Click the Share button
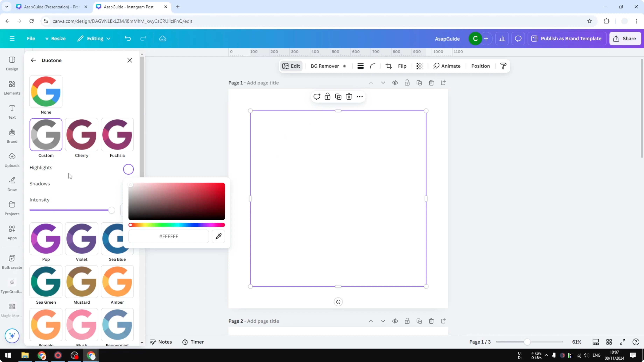 click(x=625, y=38)
